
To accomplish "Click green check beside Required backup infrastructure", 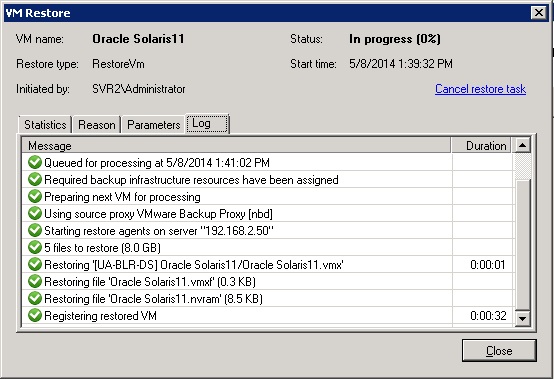I will (x=35, y=179).
